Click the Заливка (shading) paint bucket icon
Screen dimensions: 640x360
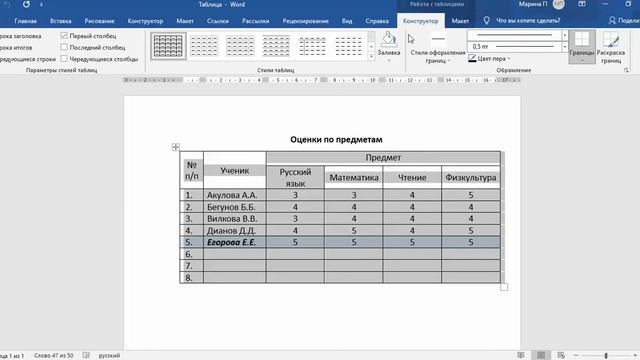[389, 40]
